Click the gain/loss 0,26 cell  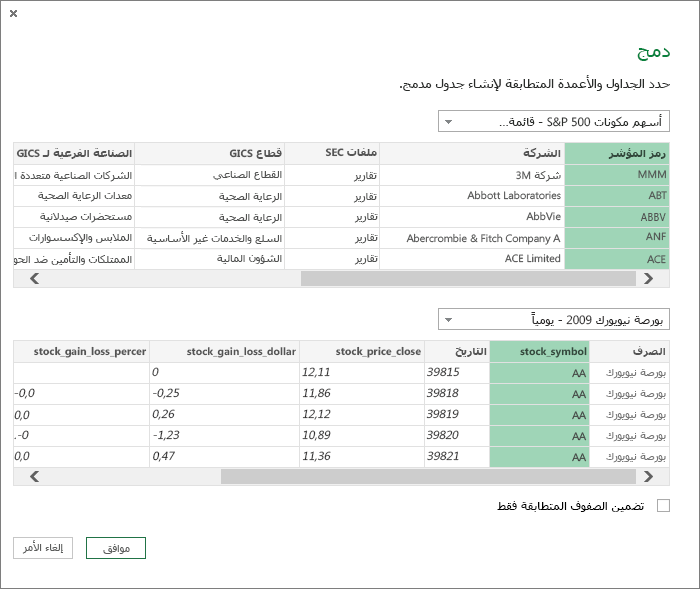click(225, 414)
